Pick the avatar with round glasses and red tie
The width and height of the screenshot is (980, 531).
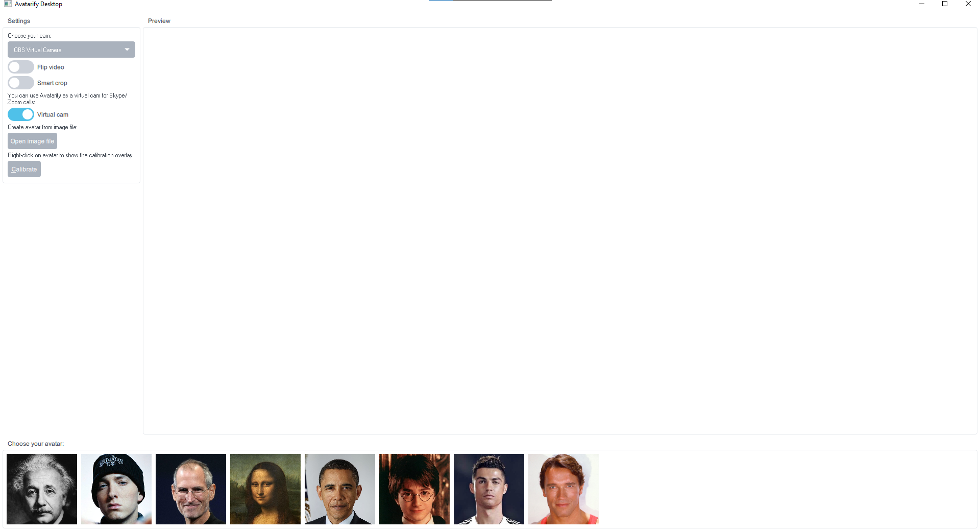point(414,489)
